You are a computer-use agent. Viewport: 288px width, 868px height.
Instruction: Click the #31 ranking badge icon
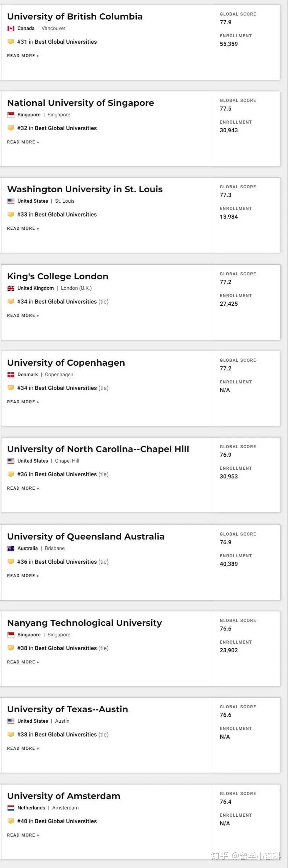click(x=11, y=42)
